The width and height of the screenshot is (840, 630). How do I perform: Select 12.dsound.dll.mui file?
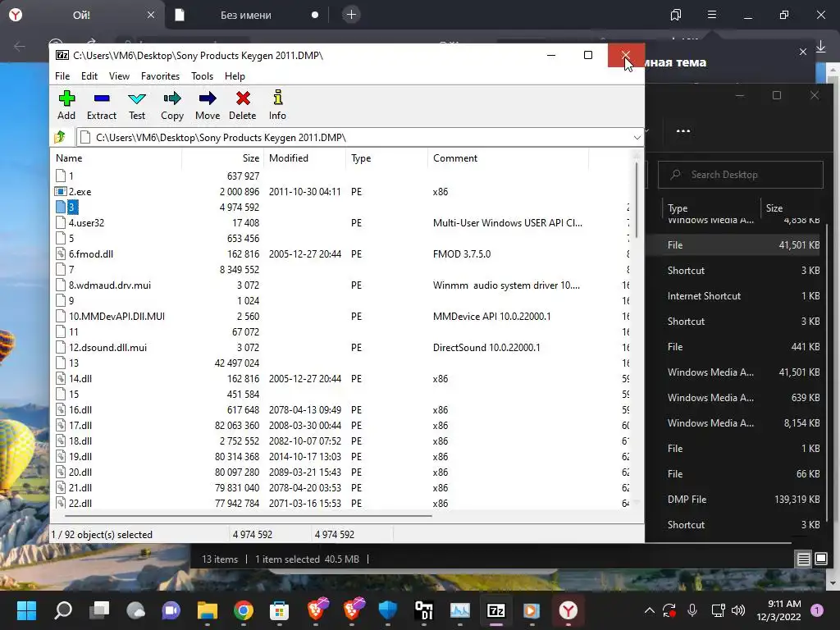107,347
